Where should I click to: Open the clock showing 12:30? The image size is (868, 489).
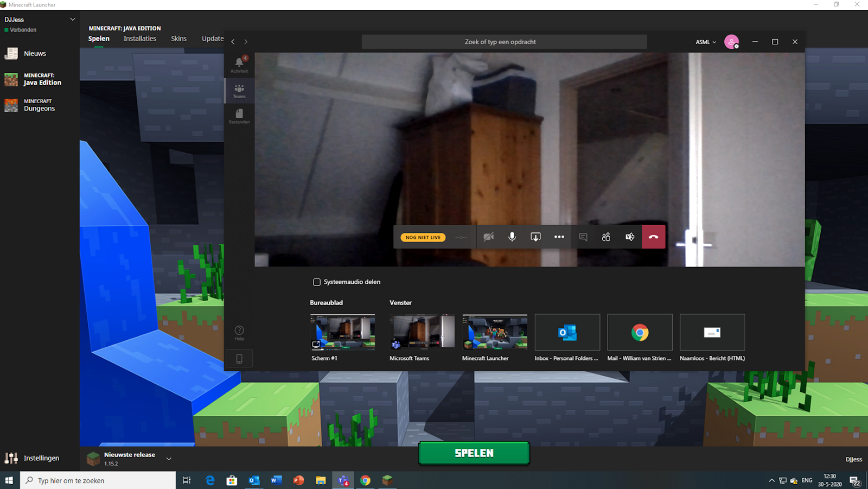point(830,480)
